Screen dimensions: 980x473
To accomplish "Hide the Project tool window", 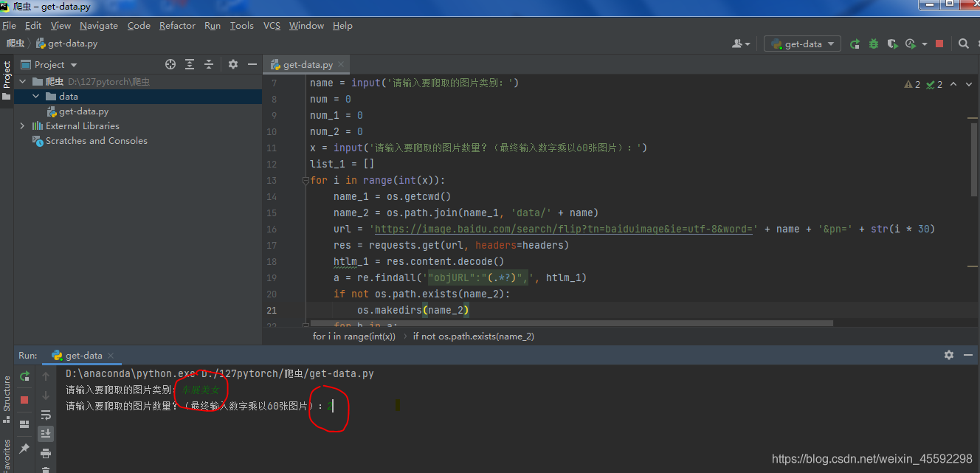I will [x=252, y=64].
